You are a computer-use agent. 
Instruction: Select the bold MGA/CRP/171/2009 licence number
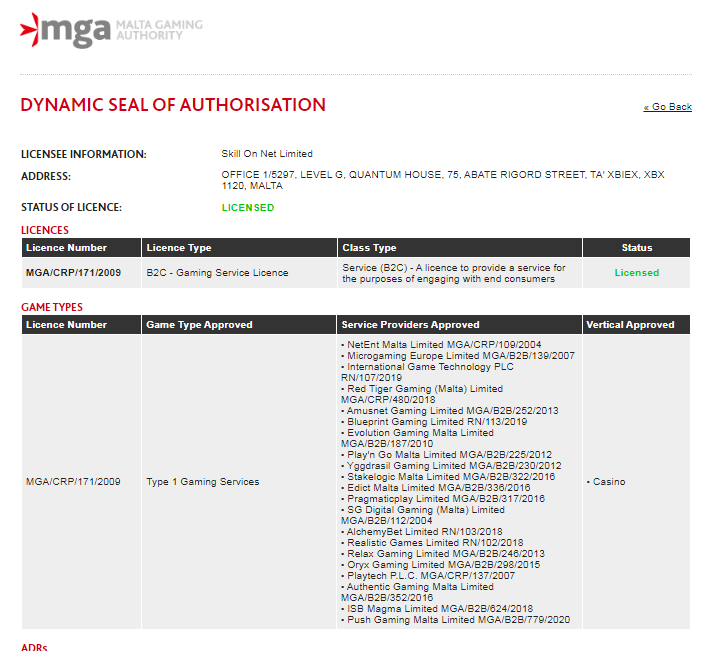[x=74, y=273]
